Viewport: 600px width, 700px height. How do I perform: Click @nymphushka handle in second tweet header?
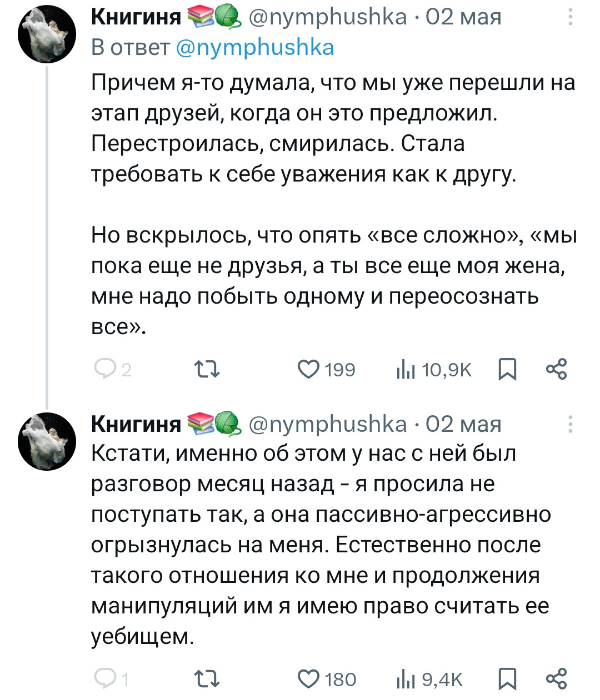click(x=328, y=424)
